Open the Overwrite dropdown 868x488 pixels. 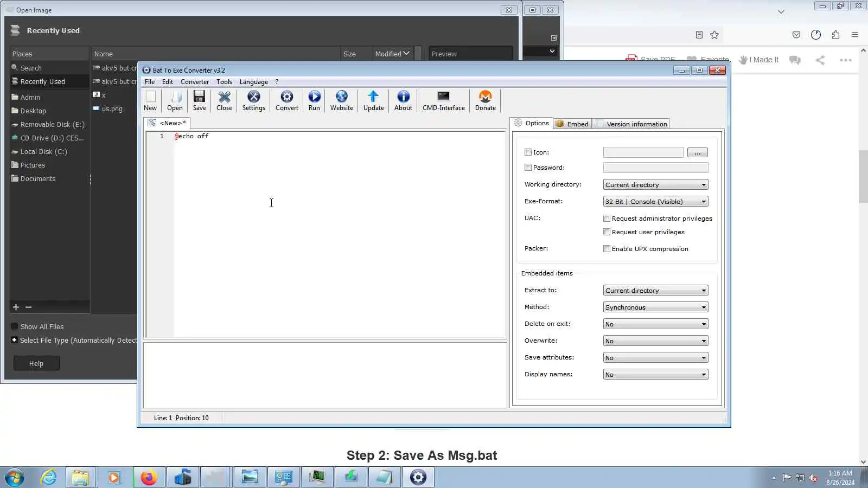pyautogui.click(x=655, y=341)
